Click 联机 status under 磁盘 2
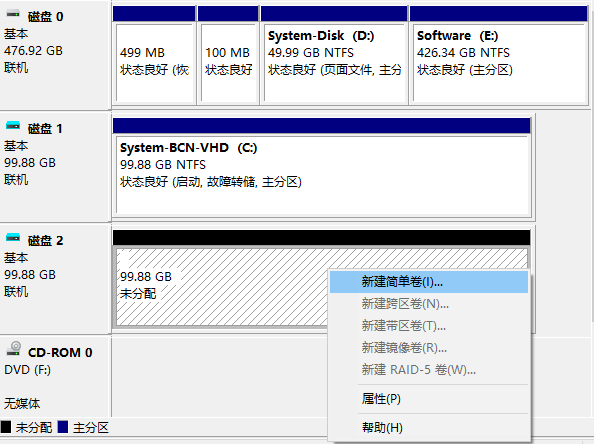 pos(16,292)
